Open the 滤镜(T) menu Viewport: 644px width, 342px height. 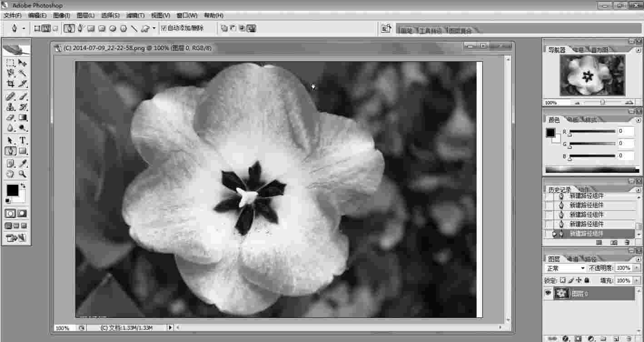135,15
